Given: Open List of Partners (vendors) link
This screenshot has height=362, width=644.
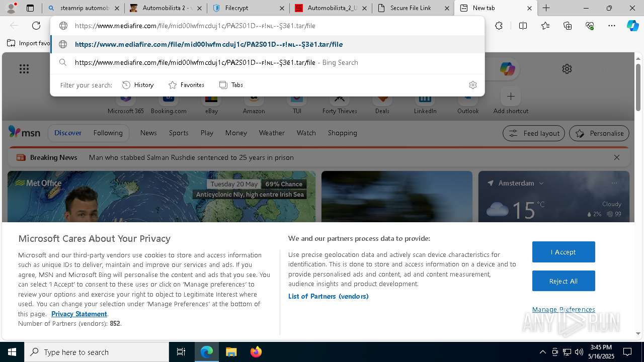Looking at the screenshot, I should [328, 296].
